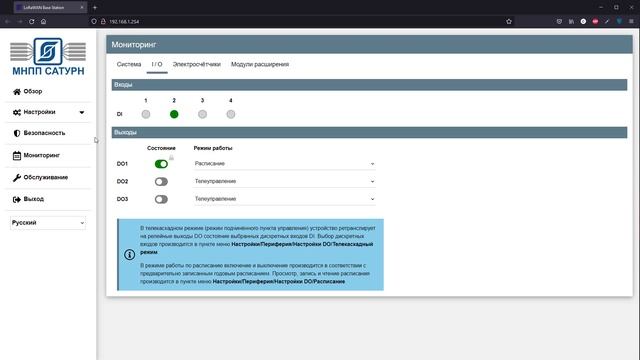Click the padlock site security icon
The width and height of the screenshot is (640, 360).
(103, 21)
